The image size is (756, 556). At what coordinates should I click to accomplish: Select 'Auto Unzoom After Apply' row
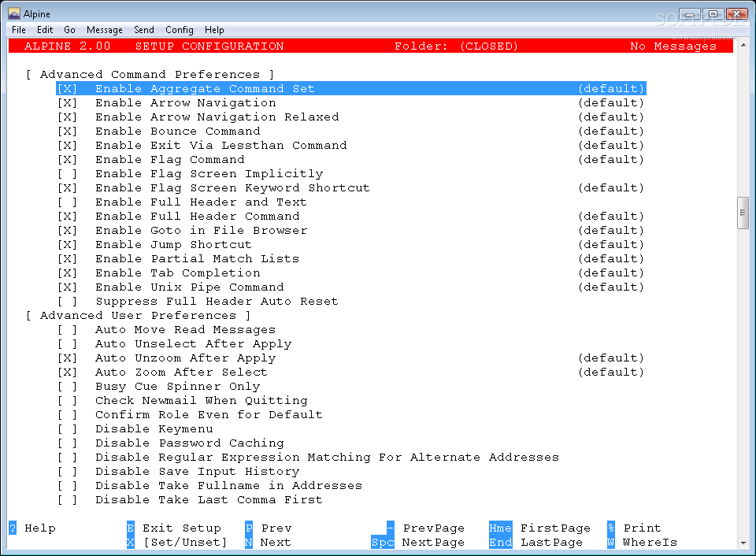pyautogui.click(x=186, y=358)
